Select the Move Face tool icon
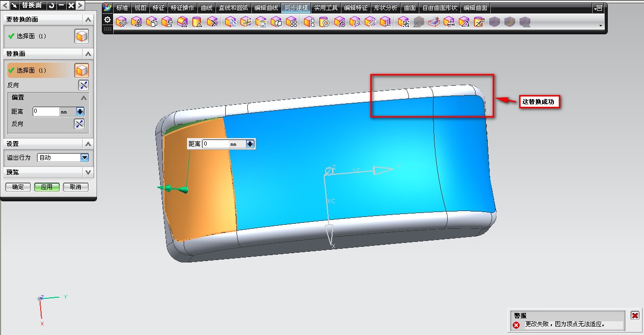644x335 pixels. [121, 22]
